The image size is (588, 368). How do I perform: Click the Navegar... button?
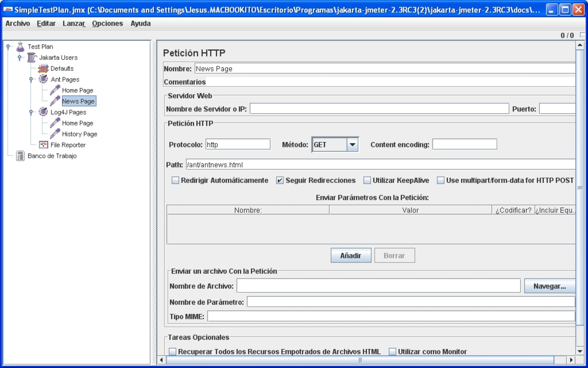pos(549,286)
